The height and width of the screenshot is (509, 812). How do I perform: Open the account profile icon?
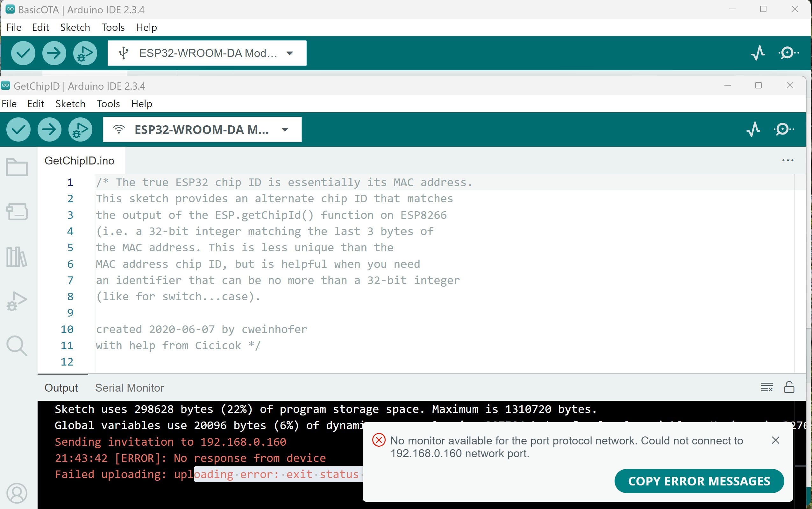click(x=17, y=493)
